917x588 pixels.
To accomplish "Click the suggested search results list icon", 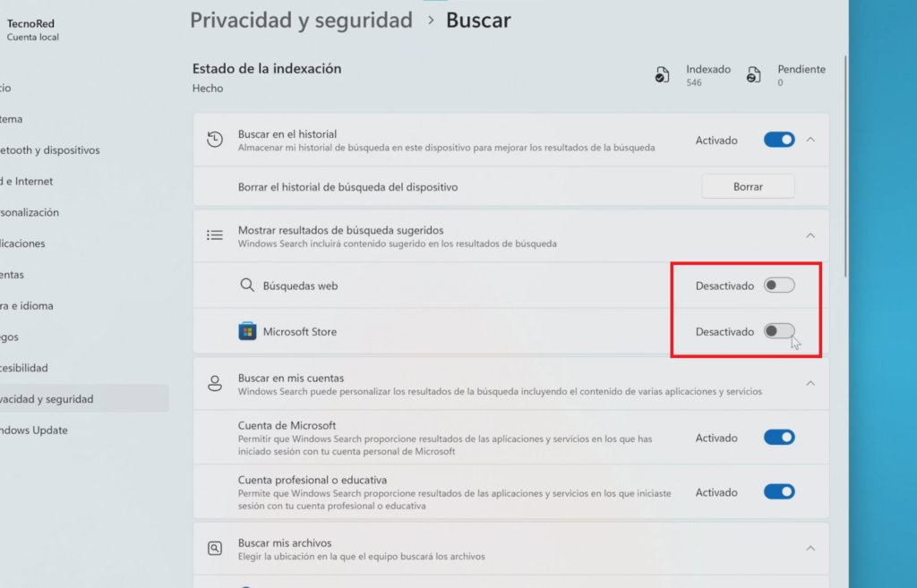I will pos(215,235).
